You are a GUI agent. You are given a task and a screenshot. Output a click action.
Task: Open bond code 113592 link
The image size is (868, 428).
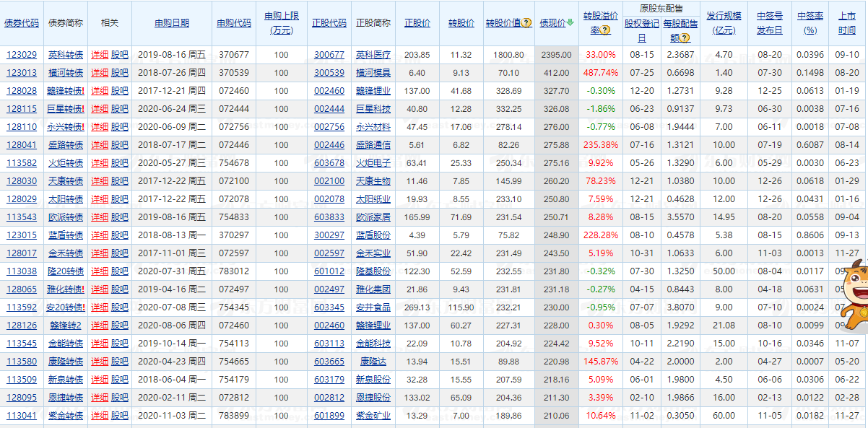click(22, 307)
